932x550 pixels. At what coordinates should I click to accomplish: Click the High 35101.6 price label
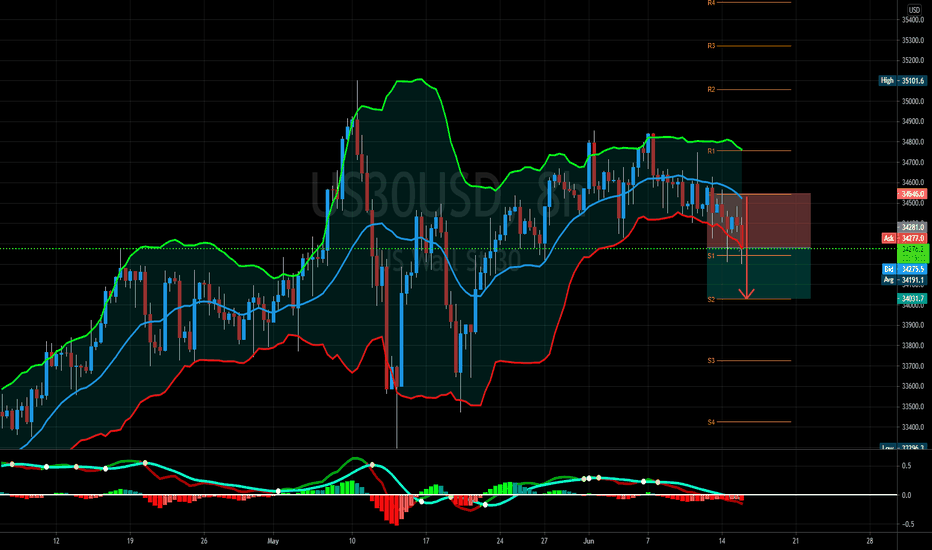pos(902,80)
